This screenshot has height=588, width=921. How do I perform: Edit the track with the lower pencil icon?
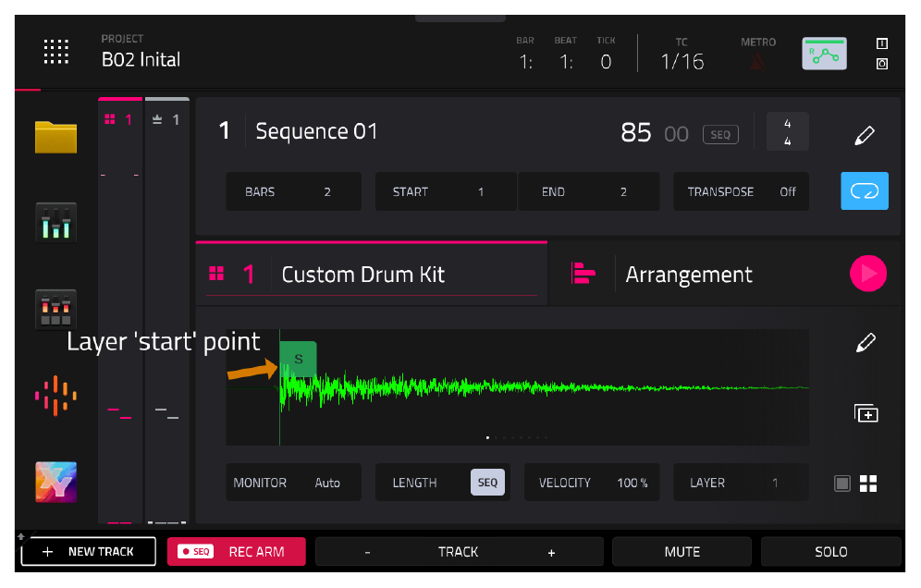[x=866, y=342]
